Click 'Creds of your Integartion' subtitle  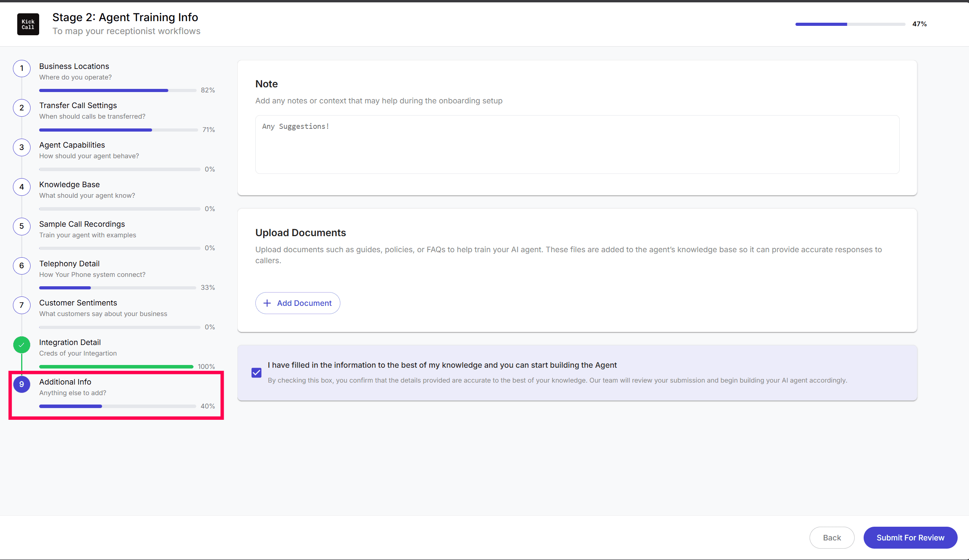[78, 353]
